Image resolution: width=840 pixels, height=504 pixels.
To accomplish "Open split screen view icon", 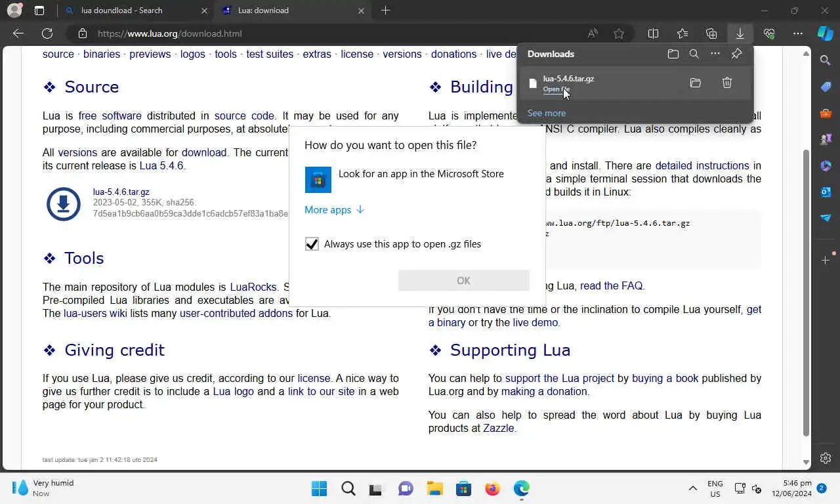I will pos(654,33).
